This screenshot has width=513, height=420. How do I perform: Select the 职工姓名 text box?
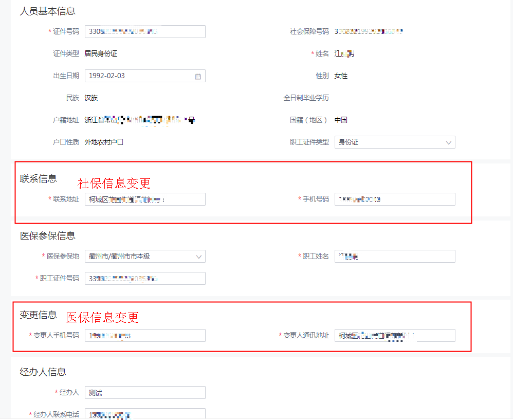click(395, 256)
